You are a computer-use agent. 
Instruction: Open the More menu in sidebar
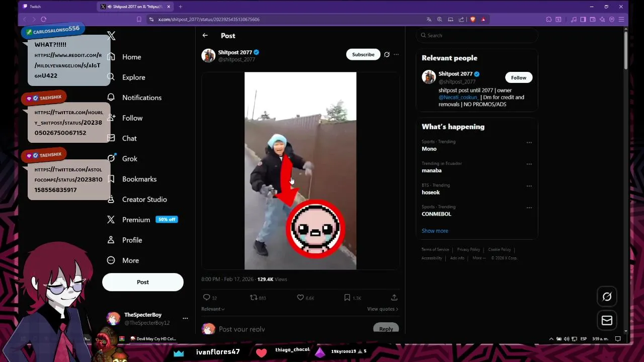(x=123, y=260)
